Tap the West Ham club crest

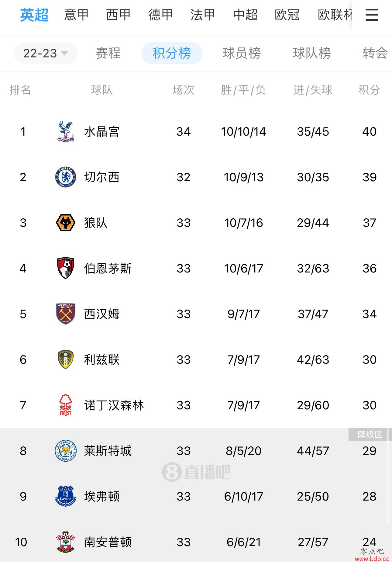pos(66,314)
